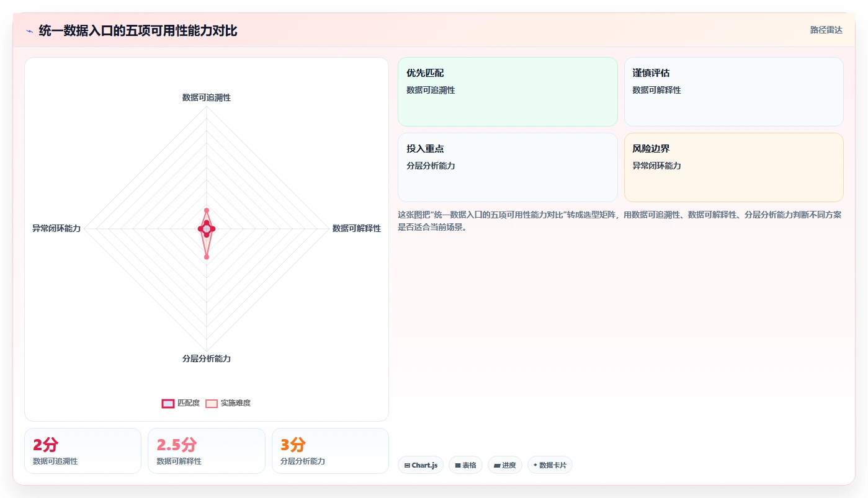The width and height of the screenshot is (868, 498).
Task: Select the 投入重点 card
Action: (508, 167)
